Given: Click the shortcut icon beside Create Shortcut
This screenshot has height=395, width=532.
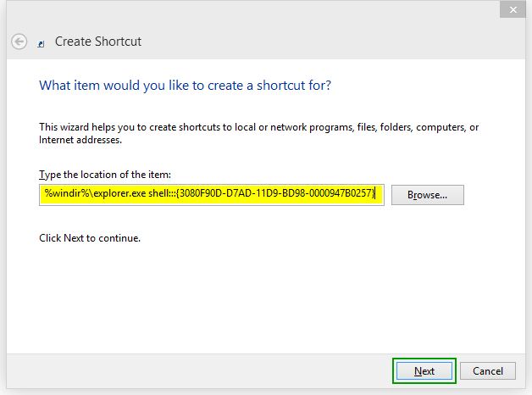Looking at the screenshot, I should [x=41, y=44].
